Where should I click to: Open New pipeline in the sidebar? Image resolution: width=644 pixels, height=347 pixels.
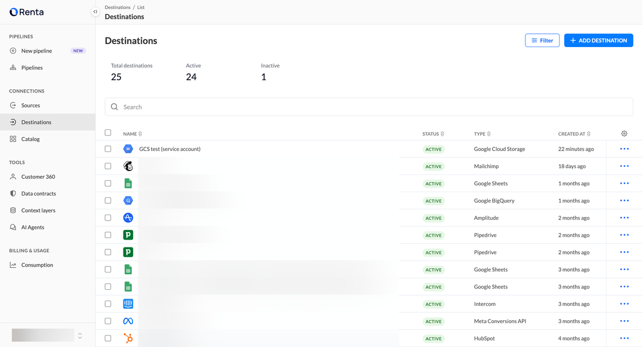(x=36, y=51)
